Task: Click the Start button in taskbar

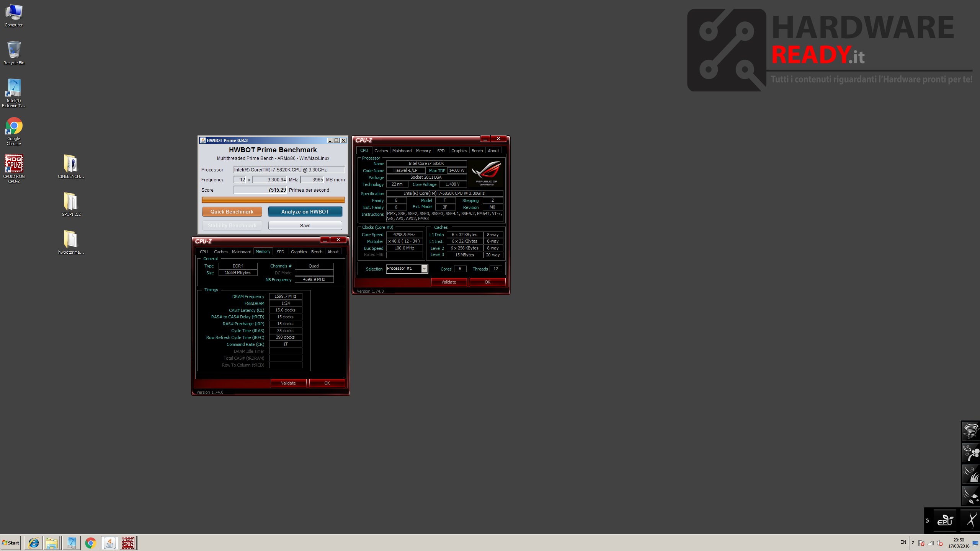Action: pyautogui.click(x=11, y=543)
